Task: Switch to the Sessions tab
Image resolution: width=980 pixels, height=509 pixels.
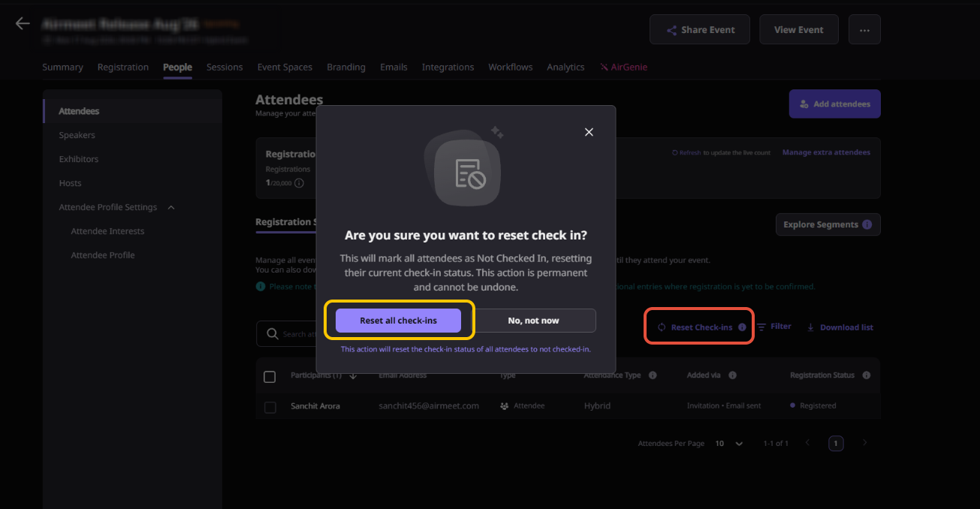Action: click(225, 67)
